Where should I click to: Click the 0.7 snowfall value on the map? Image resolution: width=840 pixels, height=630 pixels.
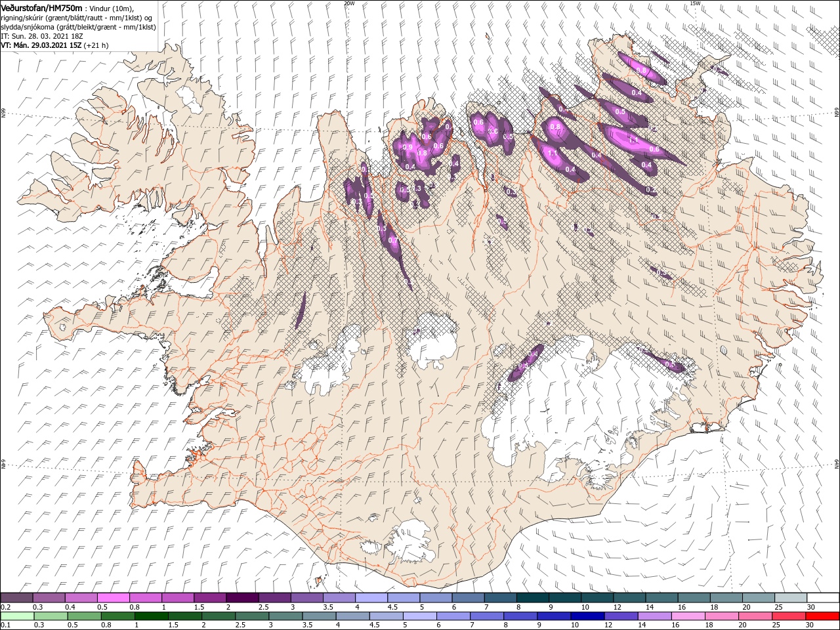tap(393, 240)
